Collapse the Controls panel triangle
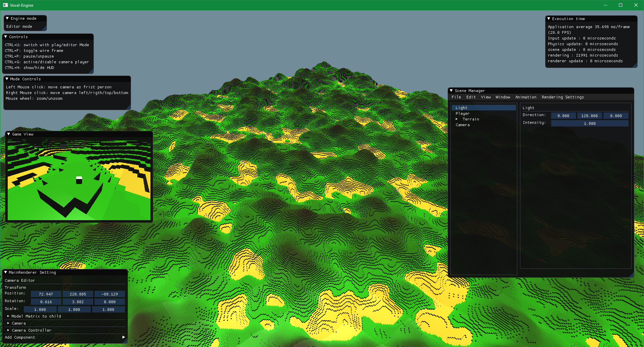Image resolution: width=644 pixels, height=347 pixels. [6, 37]
